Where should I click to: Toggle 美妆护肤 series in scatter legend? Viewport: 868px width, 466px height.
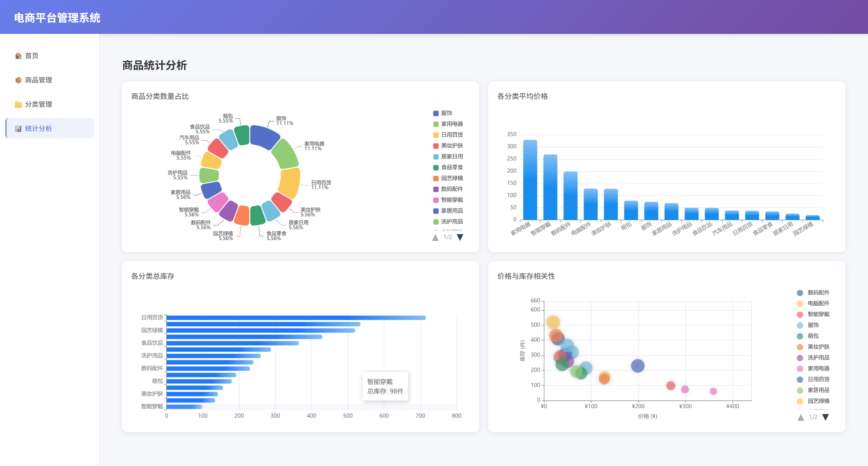click(x=813, y=347)
